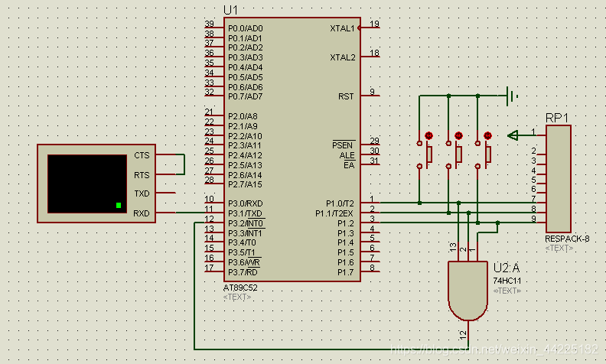Click pin number 29 beside PSEN
Viewport: 606px width, 364px height.
374,141
